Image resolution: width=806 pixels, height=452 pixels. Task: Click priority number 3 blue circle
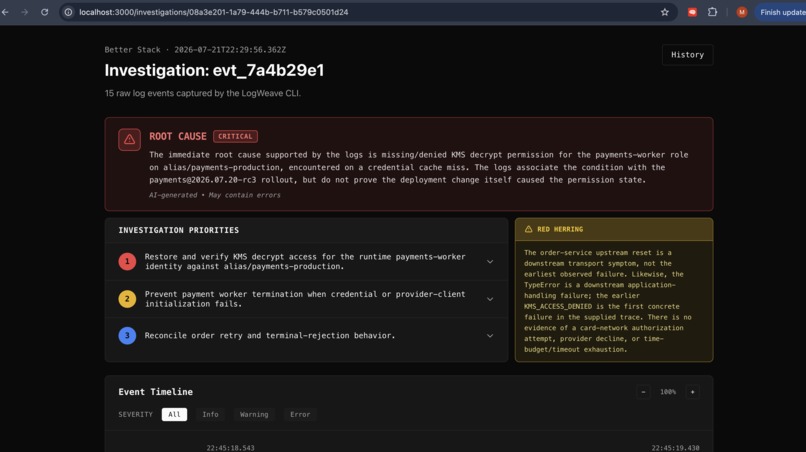pos(127,336)
